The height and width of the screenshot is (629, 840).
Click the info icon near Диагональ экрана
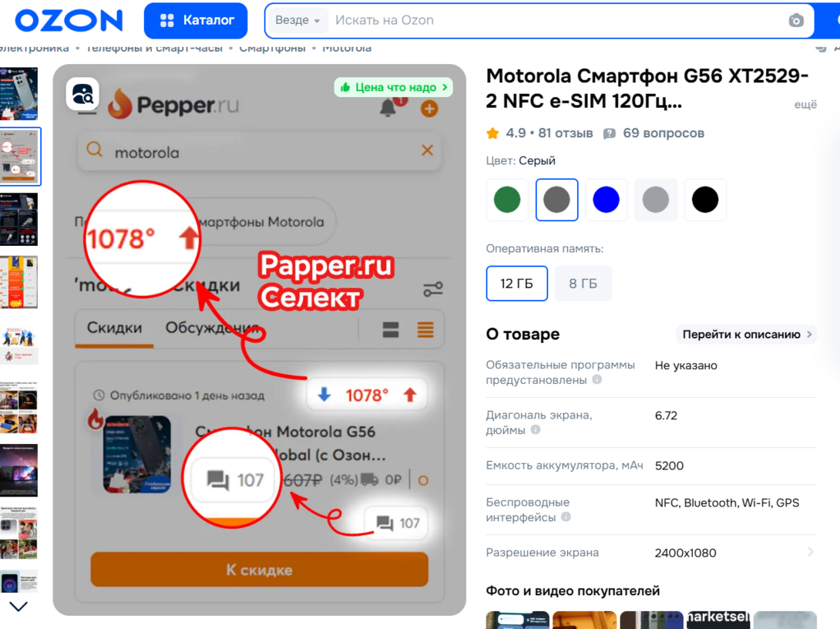535,429
